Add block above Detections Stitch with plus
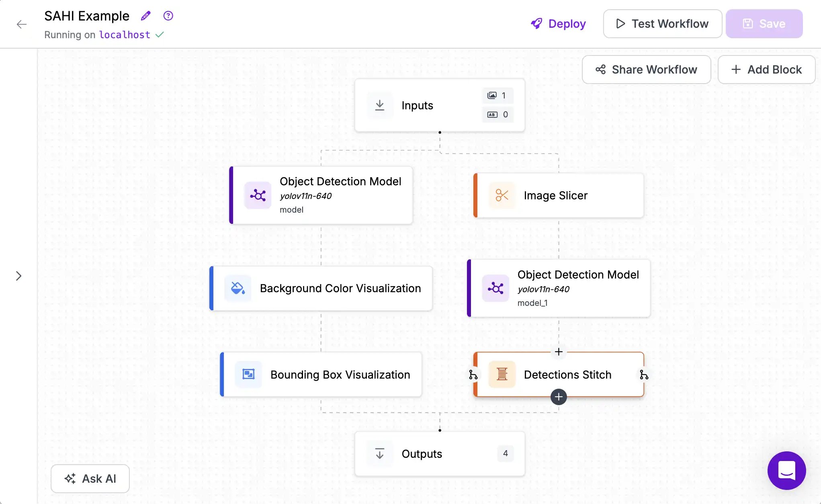This screenshot has width=821, height=504. click(x=559, y=352)
